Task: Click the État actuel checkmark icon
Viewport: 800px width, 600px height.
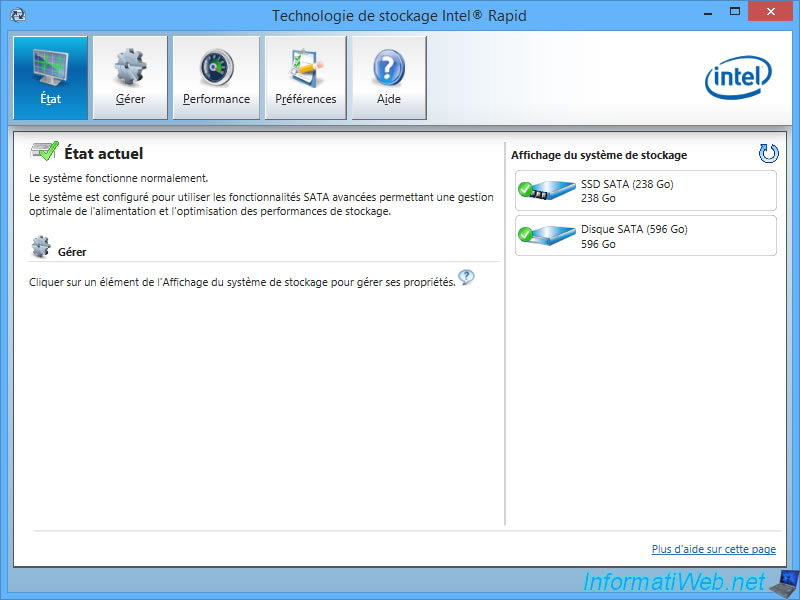Action: 44,152
